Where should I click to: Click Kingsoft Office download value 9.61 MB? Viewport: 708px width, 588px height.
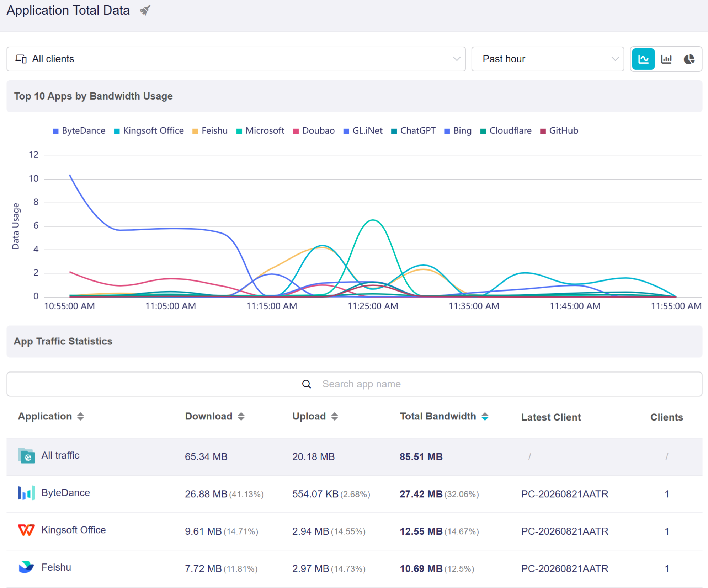tap(203, 531)
